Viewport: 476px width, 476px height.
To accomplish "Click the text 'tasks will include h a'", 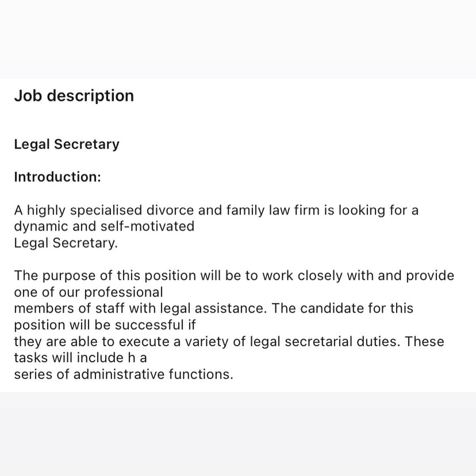I will [80, 358].
